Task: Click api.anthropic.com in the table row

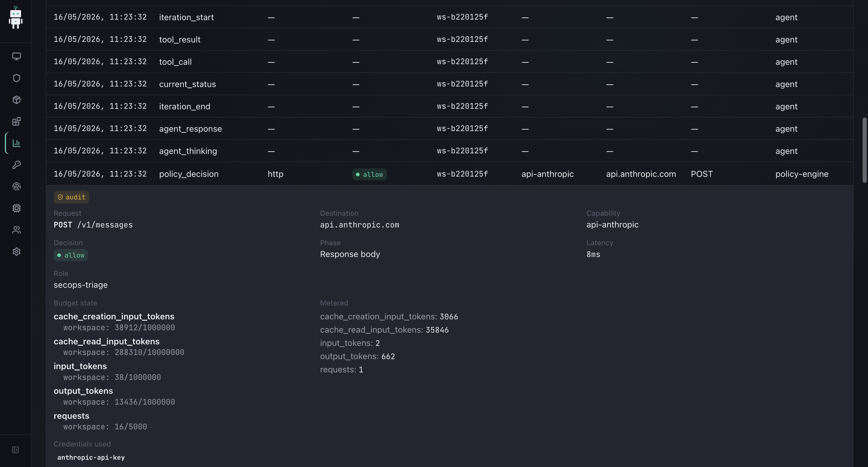Action: click(641, 174)
